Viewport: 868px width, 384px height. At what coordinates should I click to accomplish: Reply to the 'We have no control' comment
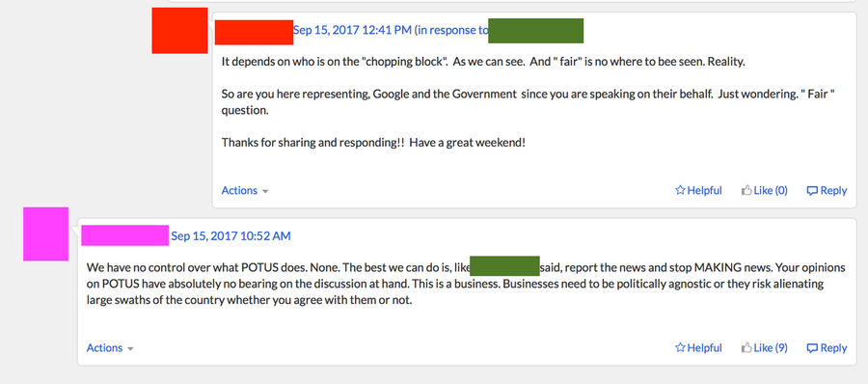click(827, 347)
